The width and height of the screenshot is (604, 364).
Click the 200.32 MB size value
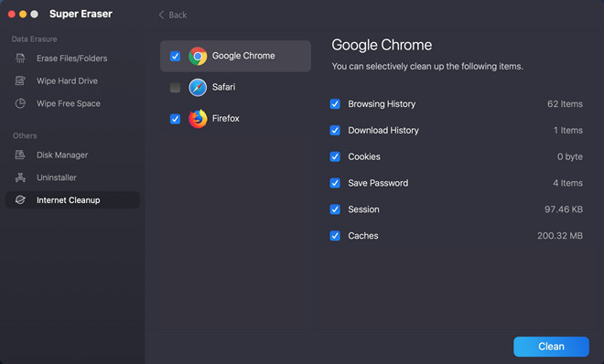pos(560,235)
